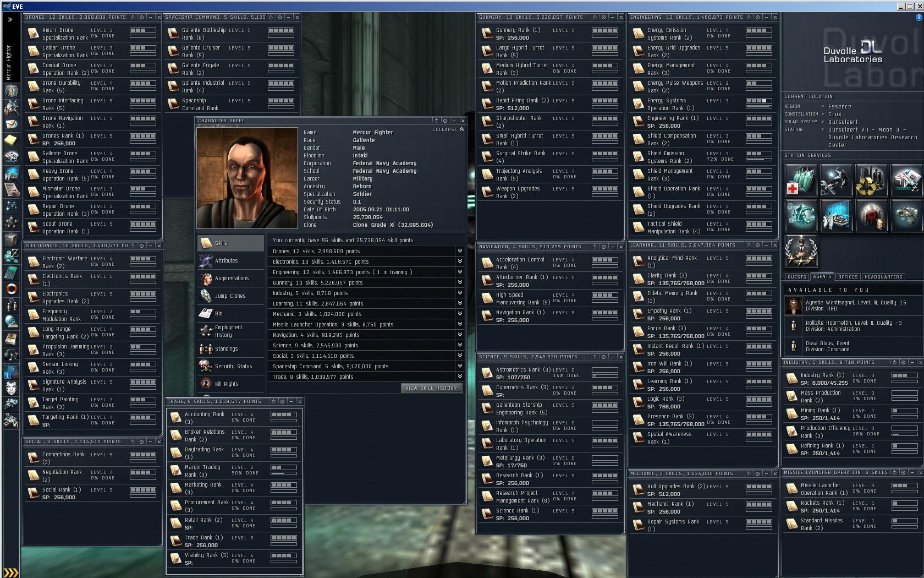Click the blue info icon at top right
This screenshot has width=924, height=578.
click(919, 18)
